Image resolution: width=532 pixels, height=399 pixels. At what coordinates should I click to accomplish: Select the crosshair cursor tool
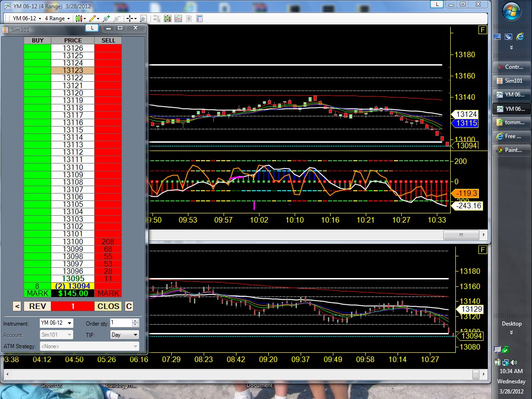coord(129,18)
